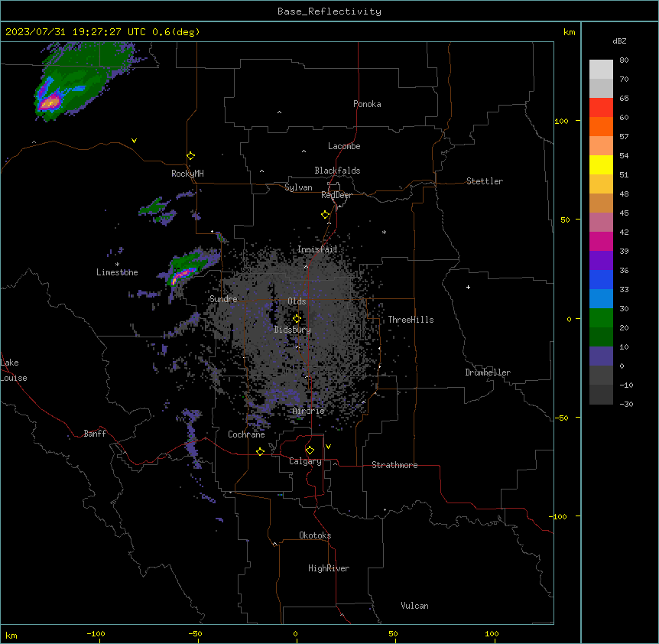
Task: Click the yellow station marker south of RedDeer
Action: pyautogui.click(x=326, y=215)
